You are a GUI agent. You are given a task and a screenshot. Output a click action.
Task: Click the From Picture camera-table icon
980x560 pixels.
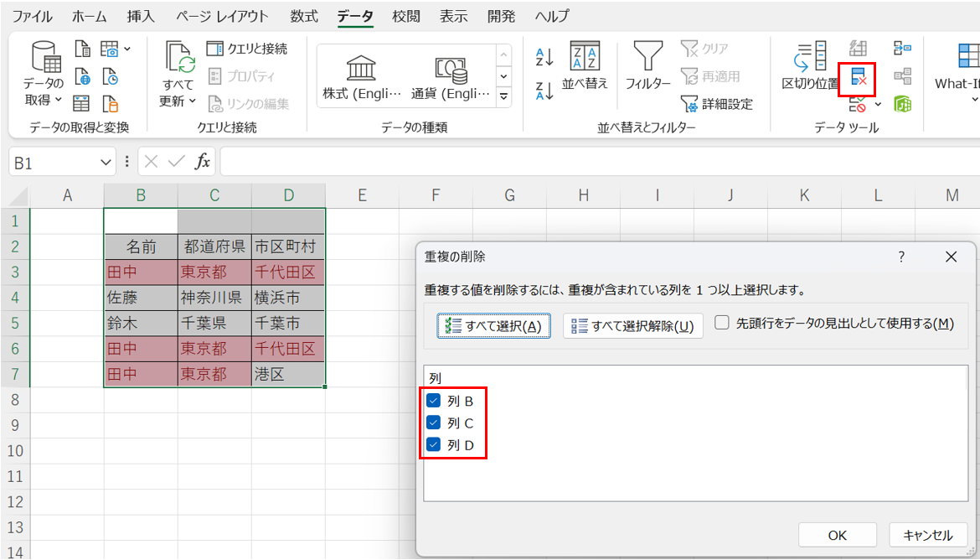(110, 49)
